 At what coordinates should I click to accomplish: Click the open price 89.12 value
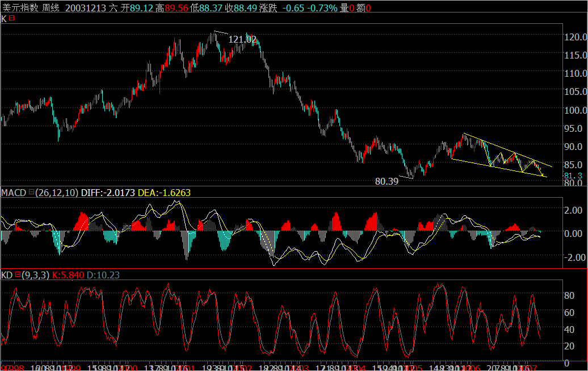pos(142,8)
